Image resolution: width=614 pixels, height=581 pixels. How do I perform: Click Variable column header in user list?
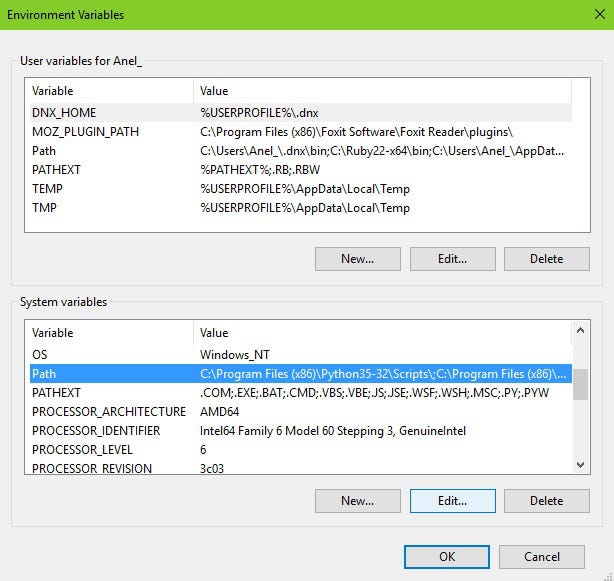(111, 91)
